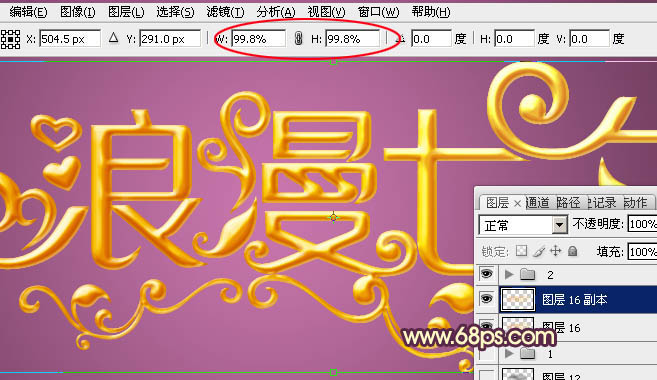
Task: Open the blend mode dropdown showing 正常
Action: tap(523, 225)
